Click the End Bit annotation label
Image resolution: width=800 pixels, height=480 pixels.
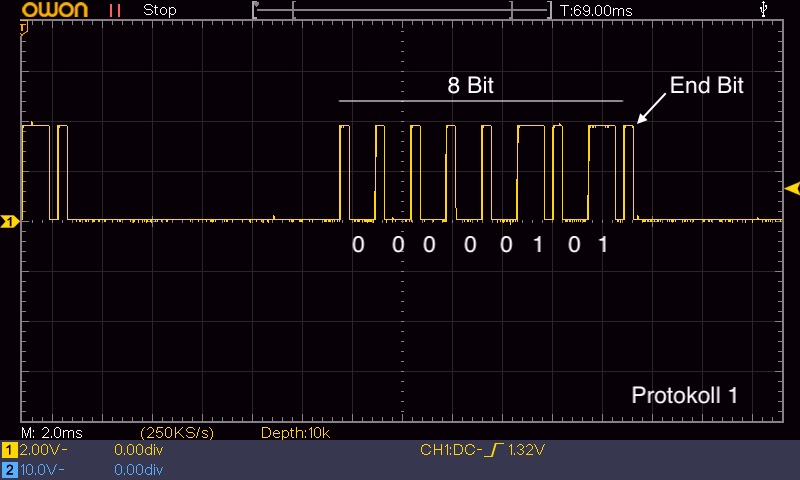(707, 85)
